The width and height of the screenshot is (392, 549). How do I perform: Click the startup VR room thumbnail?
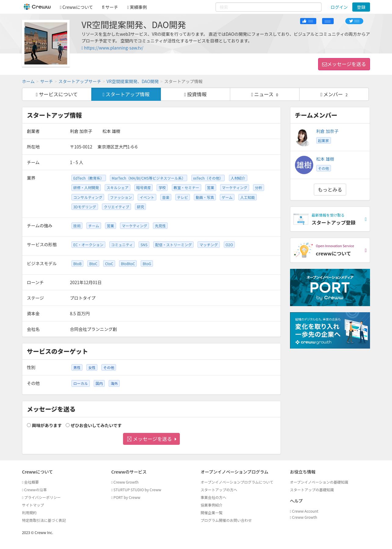(46, 43)
